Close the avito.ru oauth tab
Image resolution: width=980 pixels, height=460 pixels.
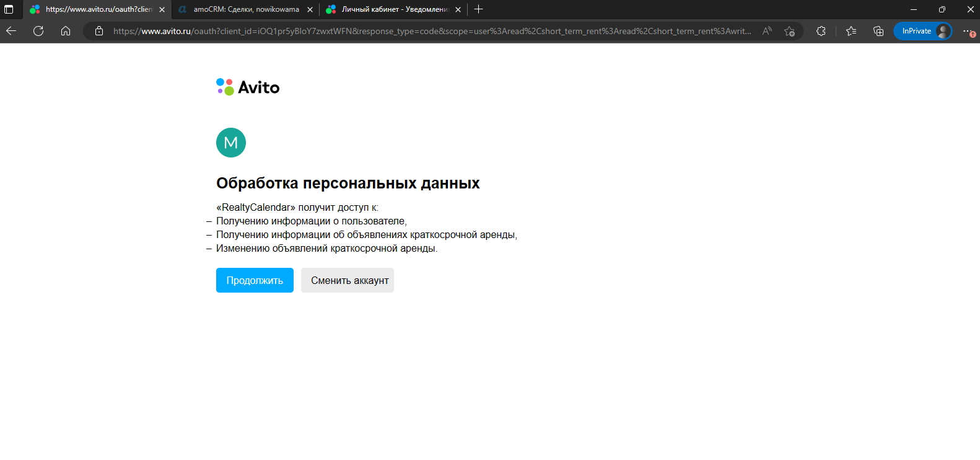pos(162,9)
